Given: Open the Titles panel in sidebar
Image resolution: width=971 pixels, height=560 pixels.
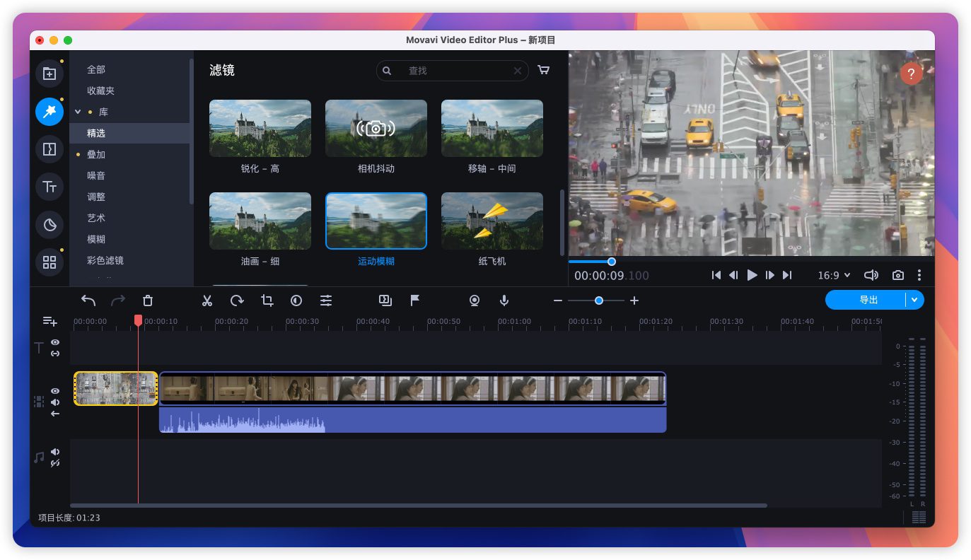Looking at the screenshot, I should (50, 187).
